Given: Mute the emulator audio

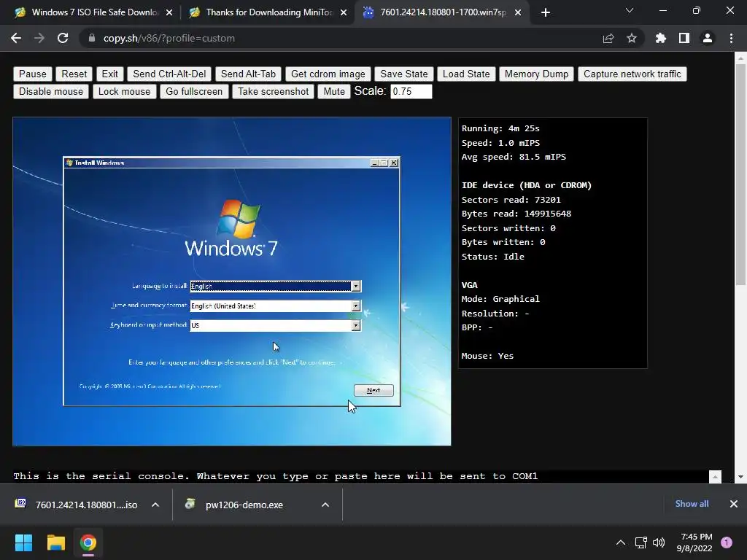Looking at the screenshot, I should (334, 91).
